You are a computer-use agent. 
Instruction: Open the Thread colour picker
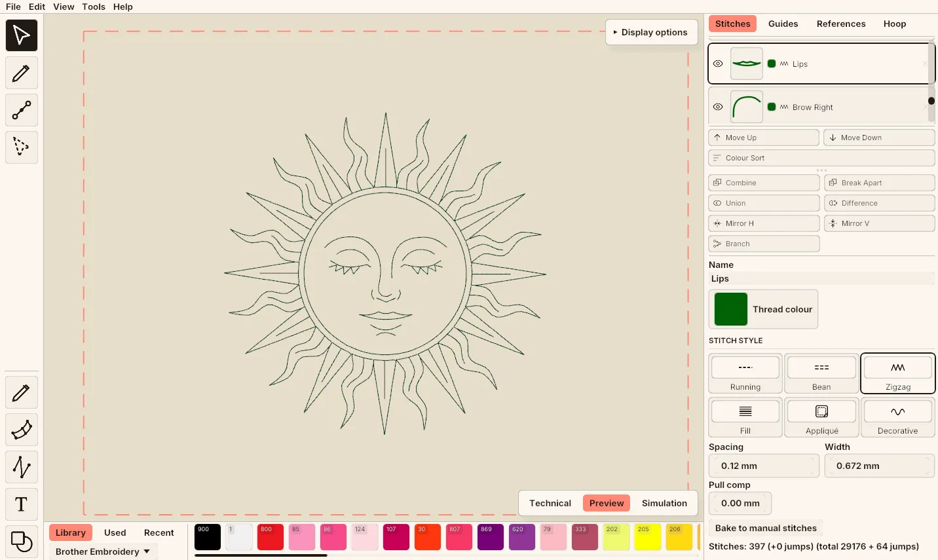pos(763,309)
